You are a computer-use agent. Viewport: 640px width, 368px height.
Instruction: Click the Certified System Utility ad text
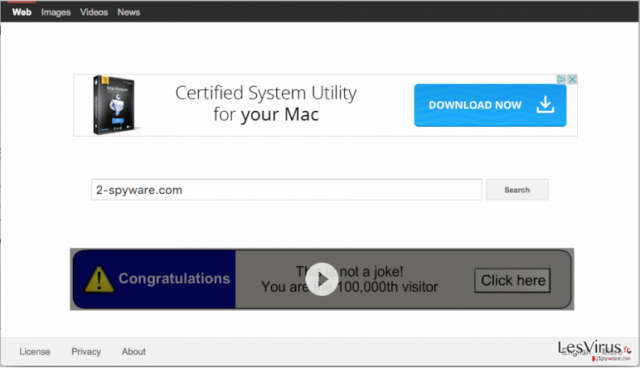266,104
